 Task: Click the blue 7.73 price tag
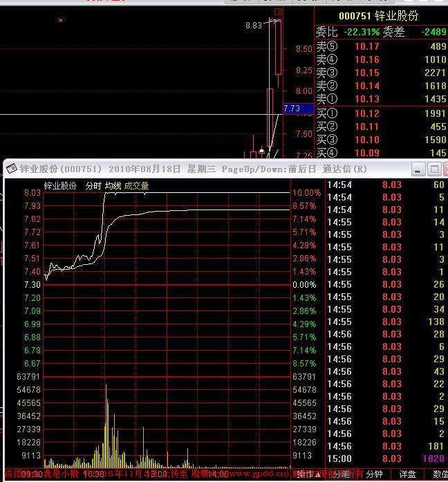click(x=292, y=109)
